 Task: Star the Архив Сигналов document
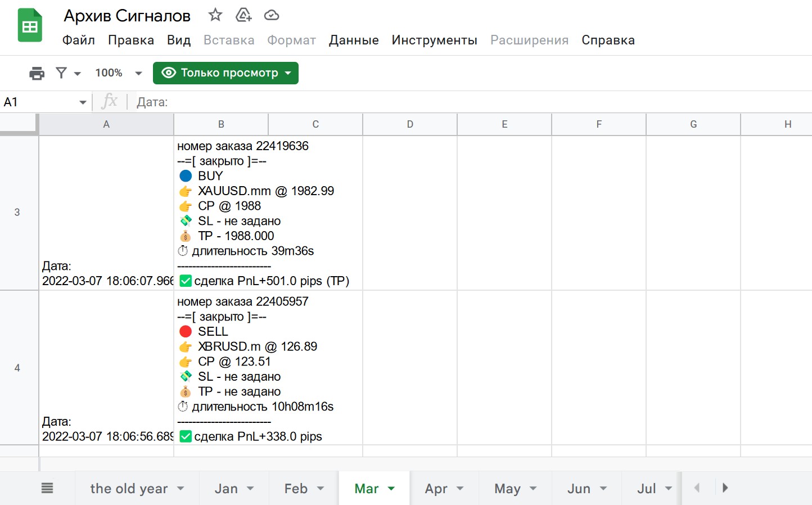tap(215, 15)
